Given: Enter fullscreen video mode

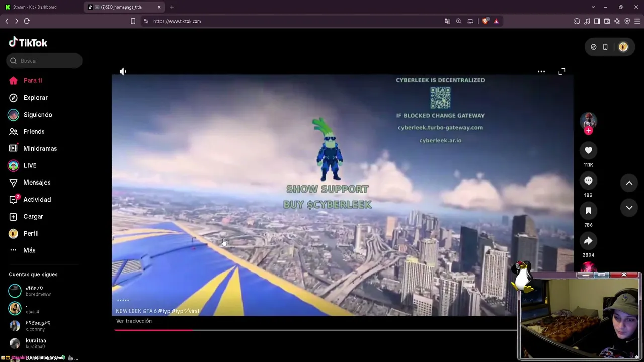Looking at the screenshot, I should click(562, 72).
